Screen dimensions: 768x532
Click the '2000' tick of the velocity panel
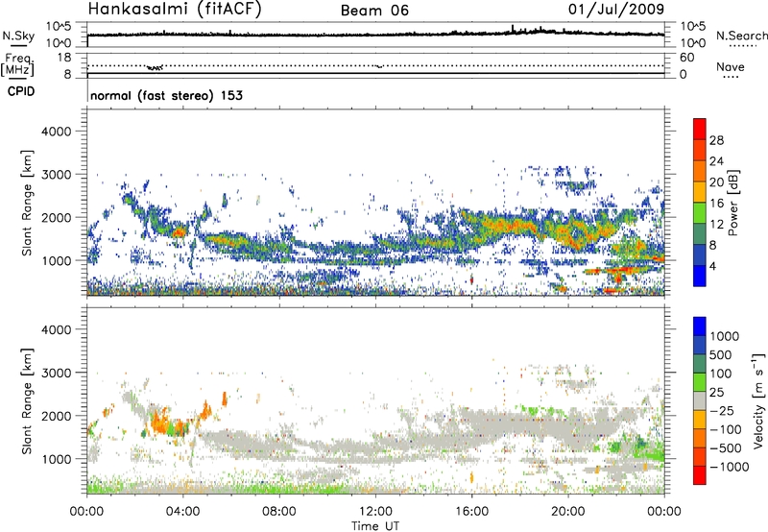[x=57, y=416]
